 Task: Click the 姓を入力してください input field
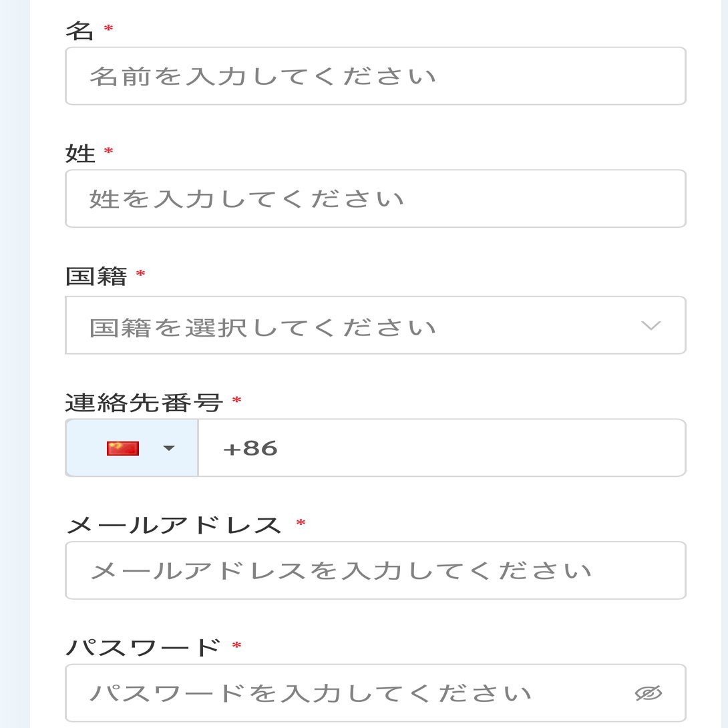pos(375,199)
